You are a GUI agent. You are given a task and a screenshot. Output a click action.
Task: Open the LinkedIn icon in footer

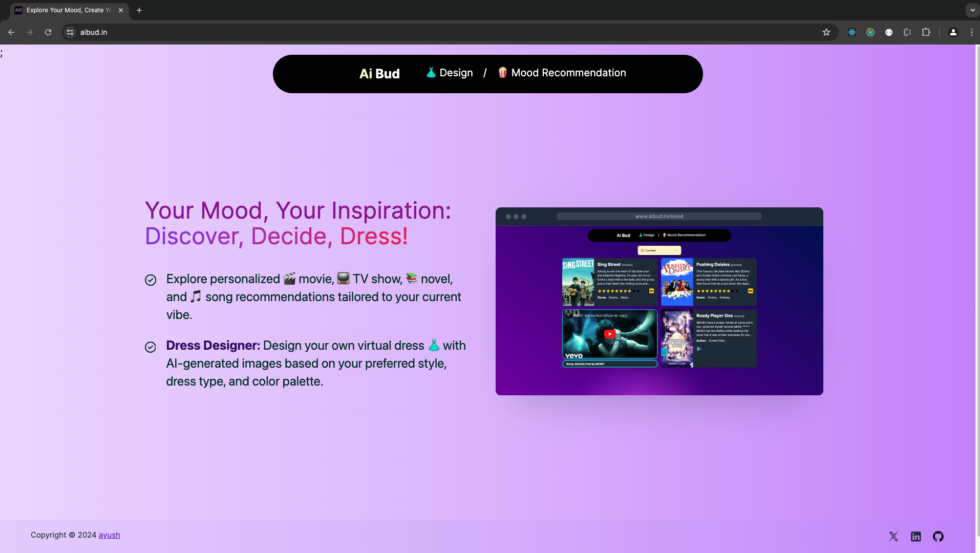(916, 536)
